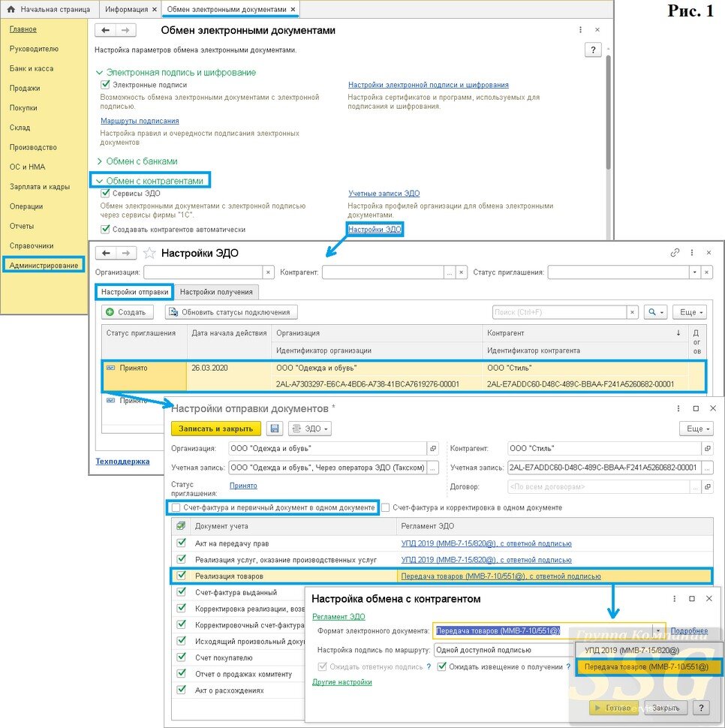The height and width of the screenshot is (728, 725).
Task: Open Контрагент selection ellipsis button
Action: 450,272
